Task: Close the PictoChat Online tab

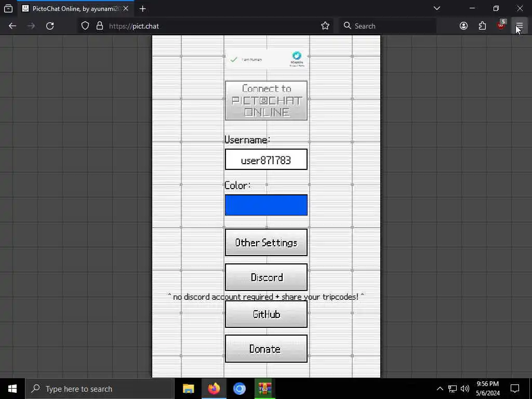Action: pyautogui.click(x=126, y=8)
